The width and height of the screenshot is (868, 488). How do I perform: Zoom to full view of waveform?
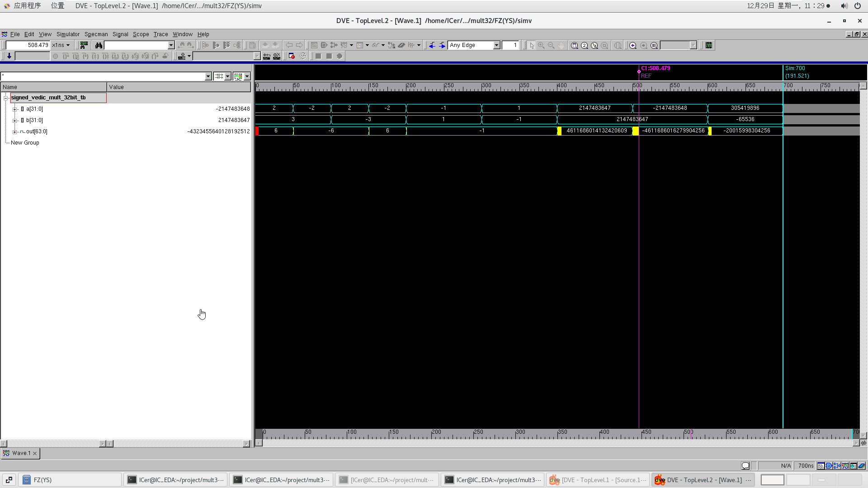[575, 45]
